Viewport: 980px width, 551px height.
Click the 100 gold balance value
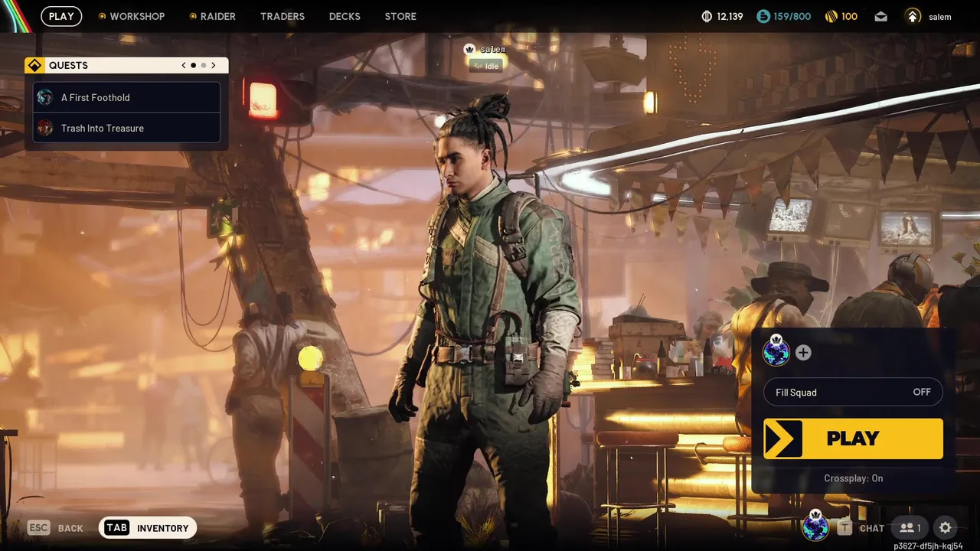pyautogui.click(x=849, y=17)
